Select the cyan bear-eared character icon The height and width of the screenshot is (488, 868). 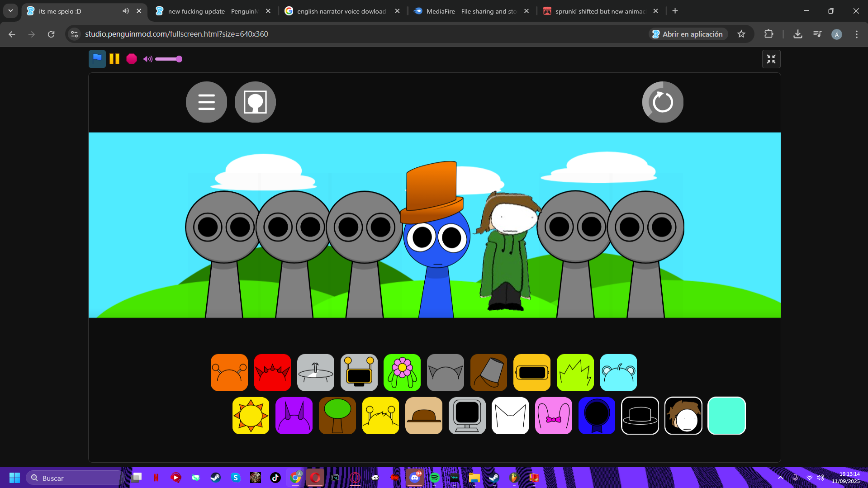pyautogui.click(x=618, y=372)
